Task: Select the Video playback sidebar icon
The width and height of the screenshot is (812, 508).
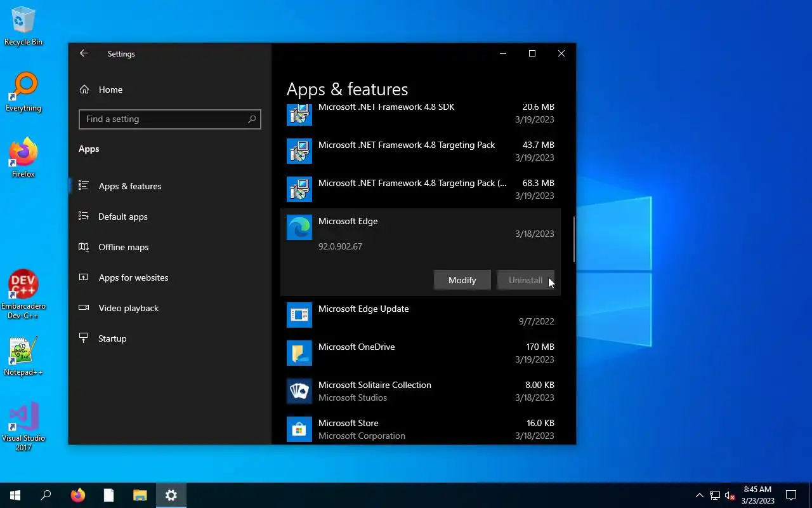Action: (83, 308)
